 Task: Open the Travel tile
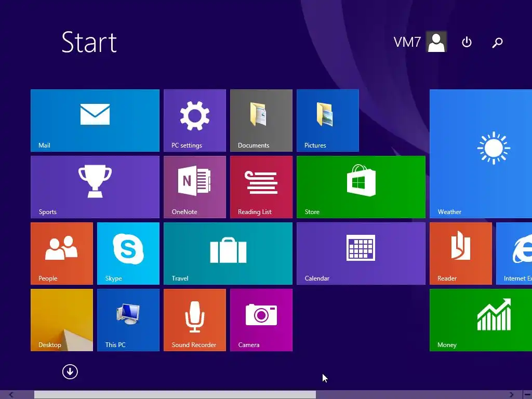click(228, 254)
